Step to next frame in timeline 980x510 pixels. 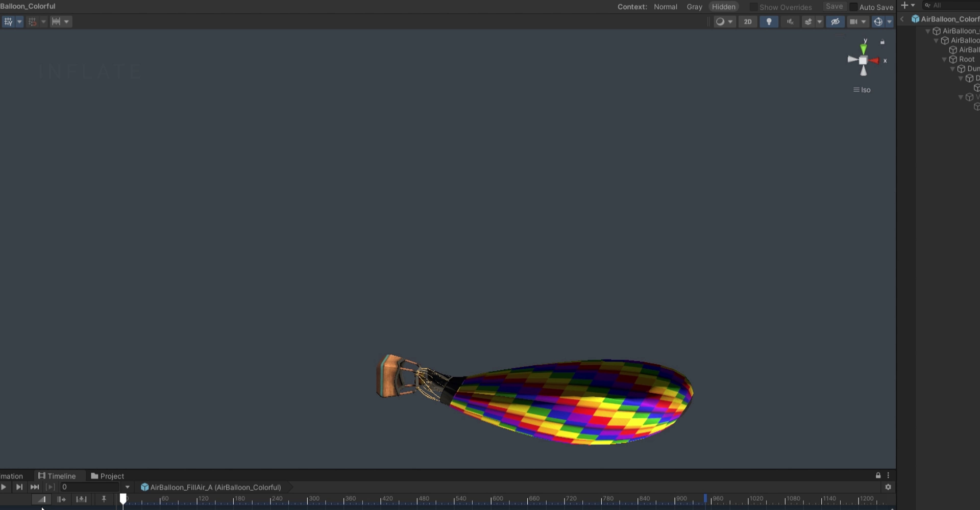pos(19,487)
